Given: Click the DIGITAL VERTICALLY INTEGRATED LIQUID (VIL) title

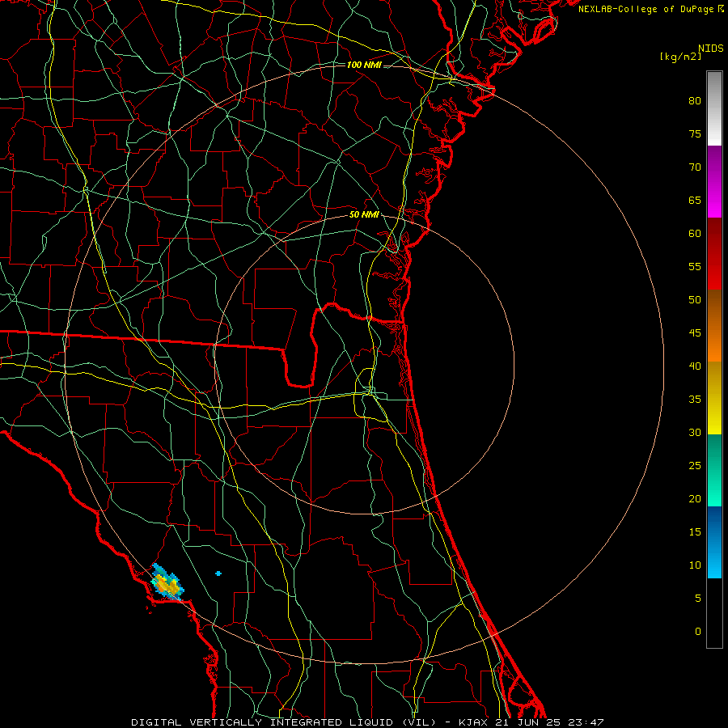Looking at the screenshot, I should click(284, 722).
